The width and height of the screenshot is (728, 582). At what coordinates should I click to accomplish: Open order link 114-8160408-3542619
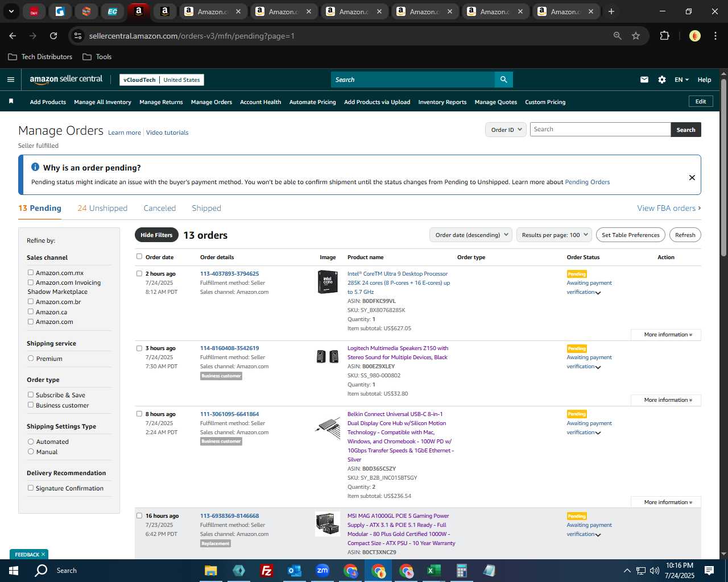[229, 348]
